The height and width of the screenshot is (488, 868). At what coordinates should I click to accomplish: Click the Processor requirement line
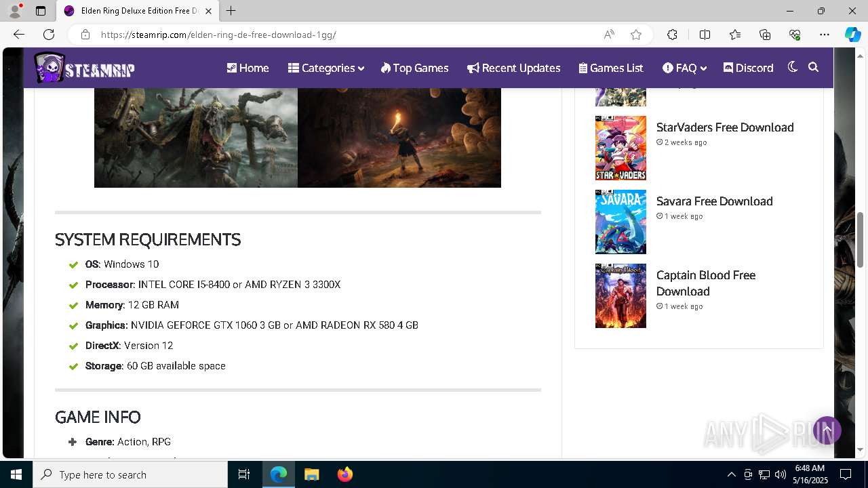tap(213, 285)
